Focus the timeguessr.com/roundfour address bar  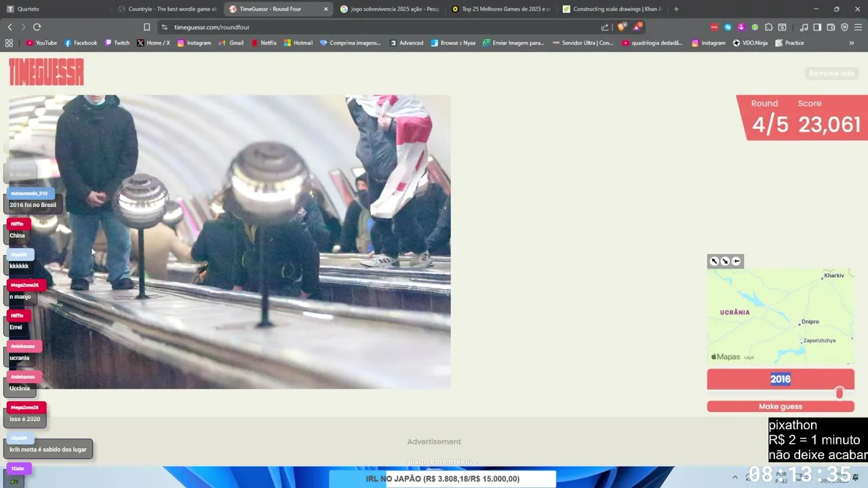click(212, 27)
